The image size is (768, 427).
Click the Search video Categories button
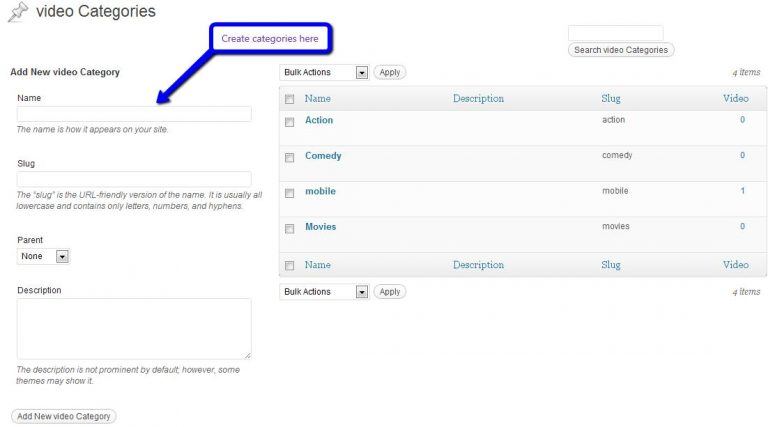pyautogui.click(x=620, y=50)
